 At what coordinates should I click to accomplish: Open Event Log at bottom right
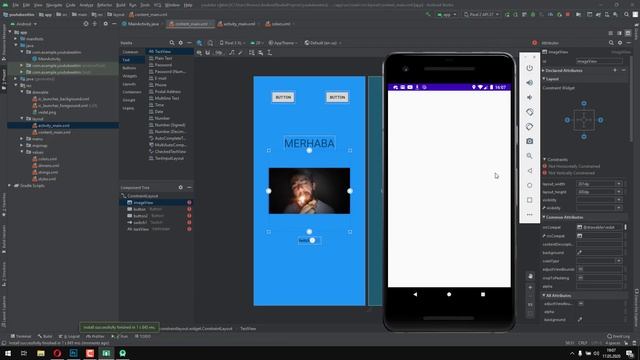pyautogui.click(x=618, y=336)
